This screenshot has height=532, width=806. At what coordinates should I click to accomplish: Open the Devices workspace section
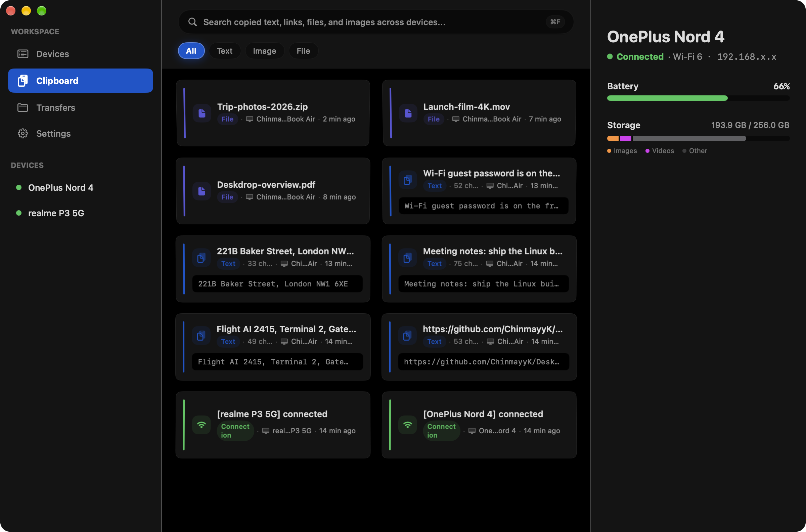pos(80,54)
